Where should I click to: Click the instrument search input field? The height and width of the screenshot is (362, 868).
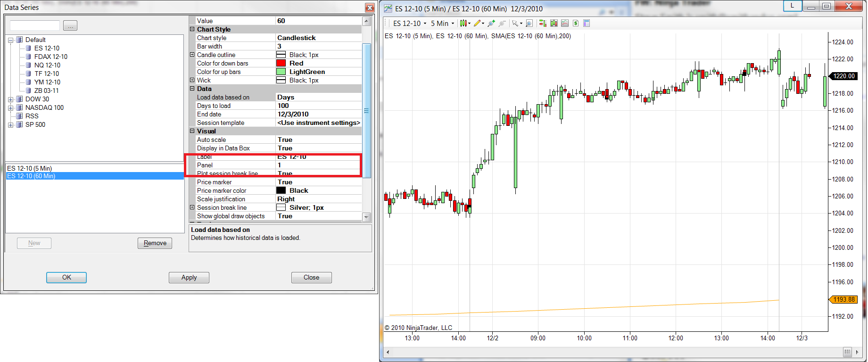35,25
